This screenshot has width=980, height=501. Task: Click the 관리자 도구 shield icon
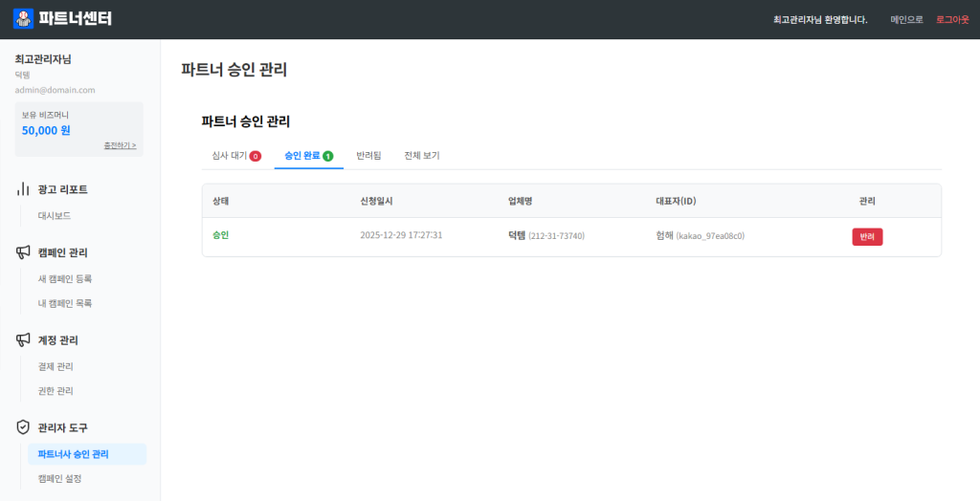coord(23,427)
